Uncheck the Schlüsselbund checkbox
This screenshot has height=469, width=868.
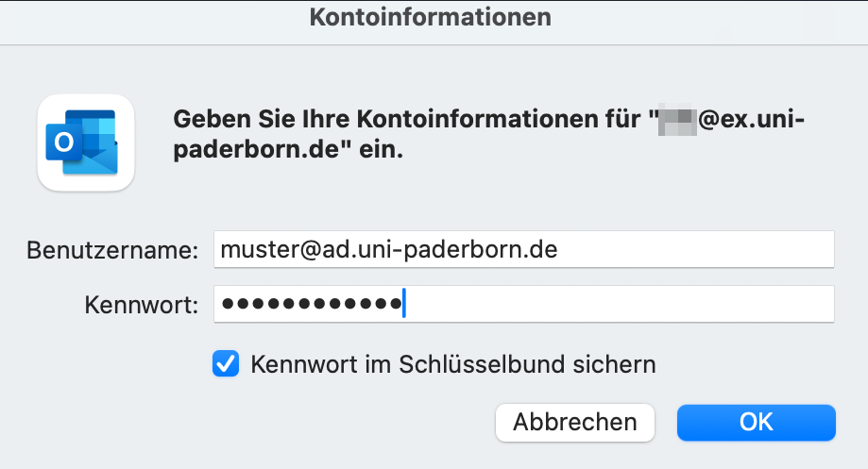tap(226, 364)
